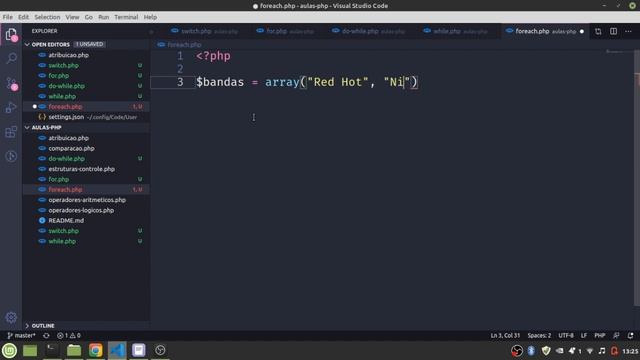Open the Terminal menu

tap(126, 17)
